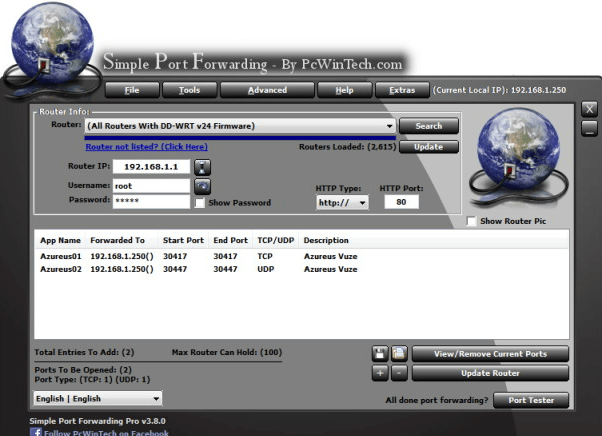Minimize the Simple Port Forwarding window
602x436 pixels.
click(x=589, y=129)
